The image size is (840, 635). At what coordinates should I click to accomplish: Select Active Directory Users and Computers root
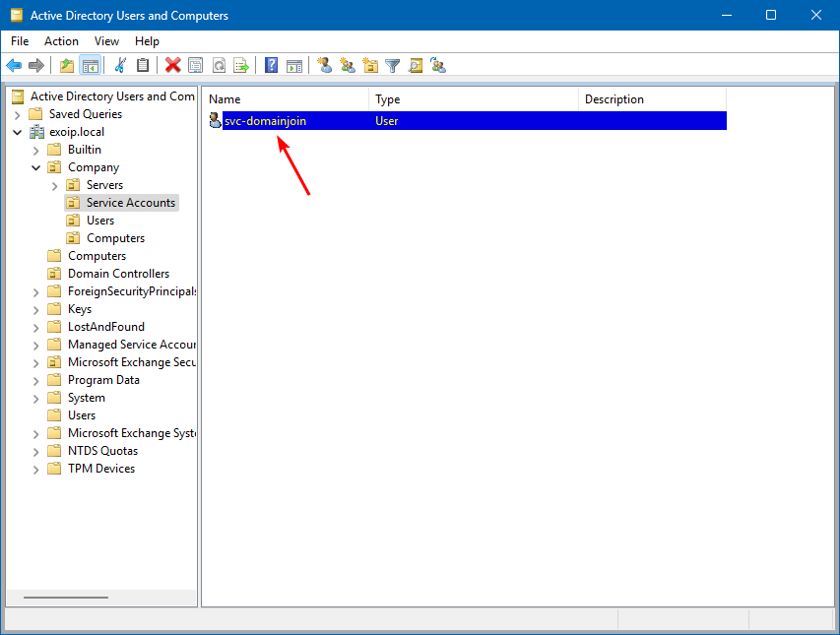112,96
